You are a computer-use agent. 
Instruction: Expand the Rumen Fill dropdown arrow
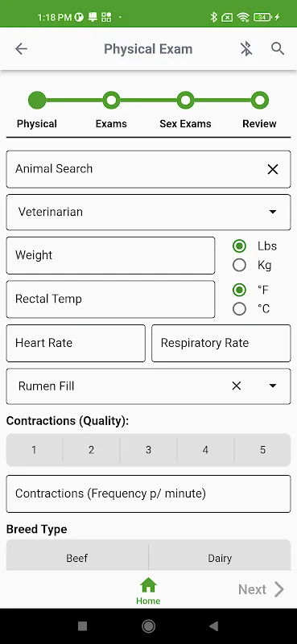(272, 386)
